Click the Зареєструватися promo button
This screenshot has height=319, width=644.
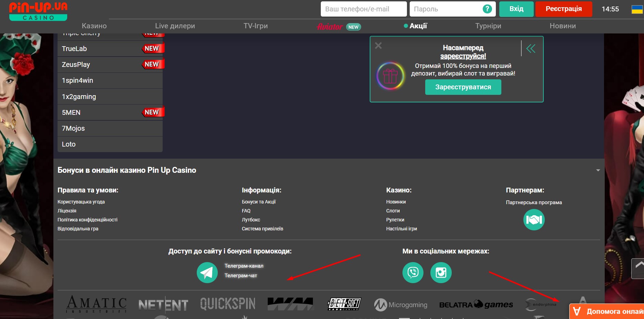tap(463, 87)
